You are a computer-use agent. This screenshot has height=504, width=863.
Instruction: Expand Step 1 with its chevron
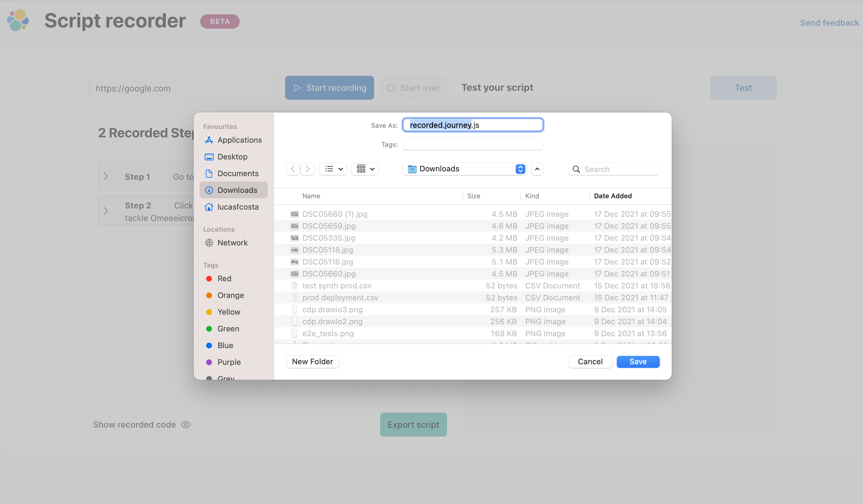click(106, 176)
